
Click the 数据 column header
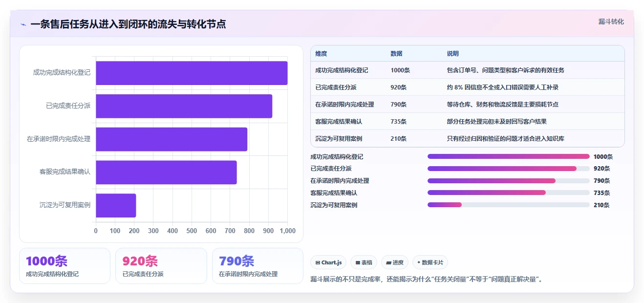pos(396,54)
